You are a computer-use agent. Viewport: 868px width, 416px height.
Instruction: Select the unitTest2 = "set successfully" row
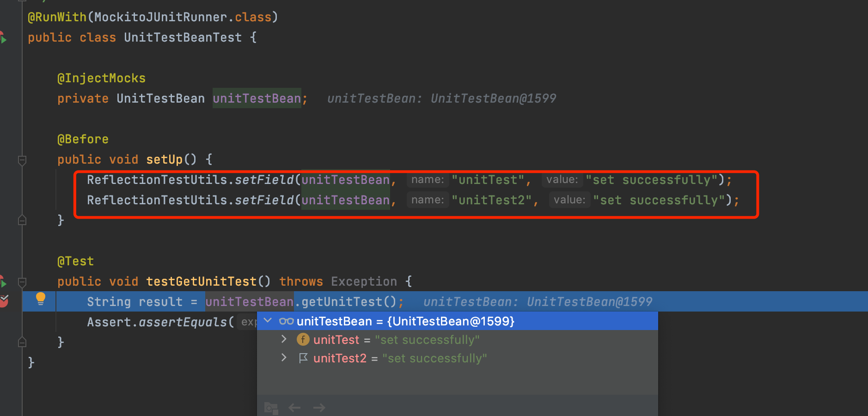point(457,358)
